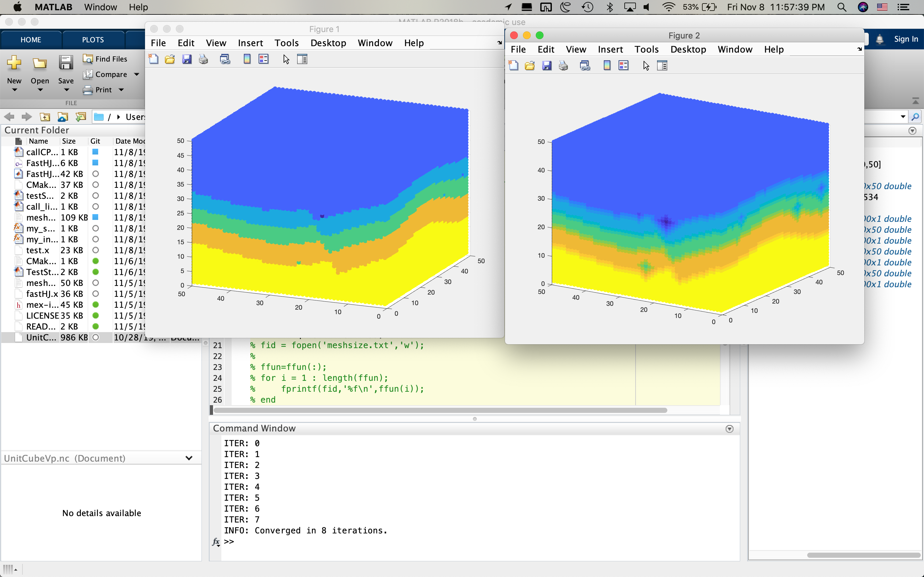Click Insert Colorbar icon in Figure 2
924x577 pixels.
click(607, 66)
